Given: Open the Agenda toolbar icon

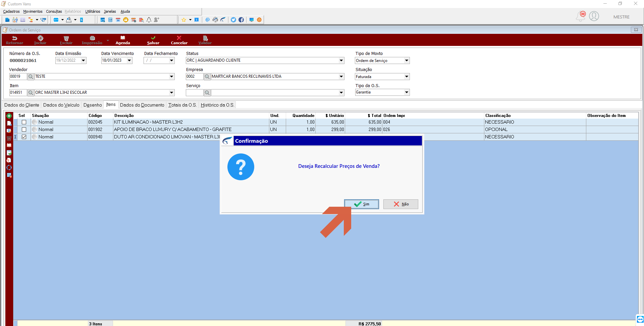Looking at the screenshot, I should coord(123,38).
